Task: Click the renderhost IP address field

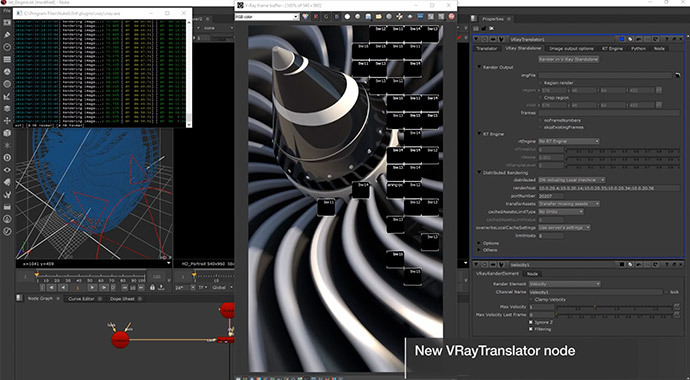Action: 609,188
